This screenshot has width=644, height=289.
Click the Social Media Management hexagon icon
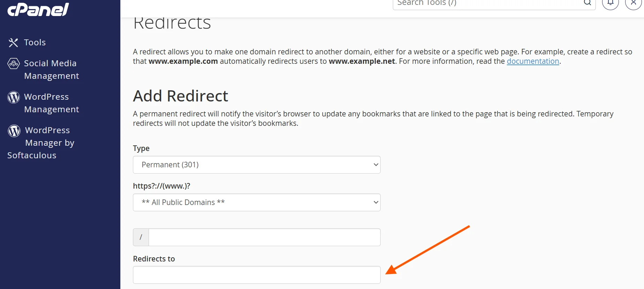coord(13,63)
